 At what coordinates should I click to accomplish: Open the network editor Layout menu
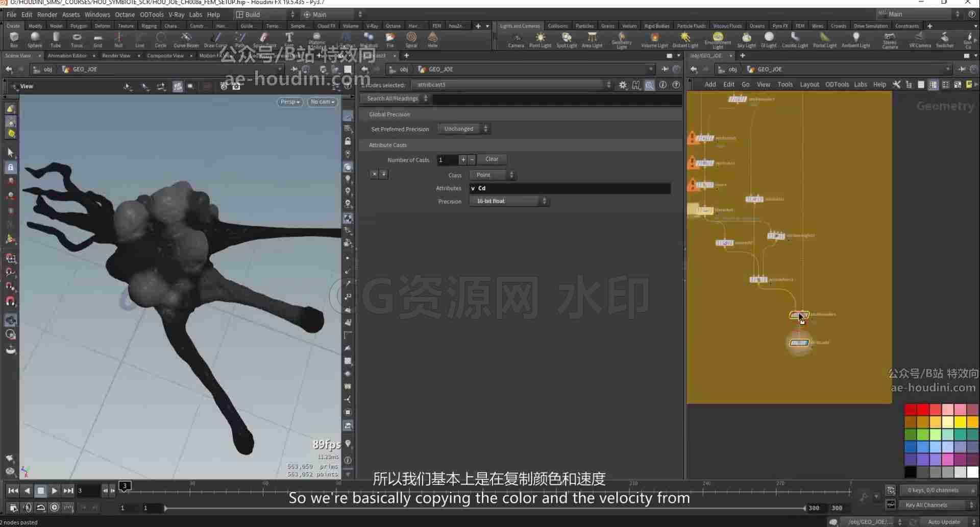[x=809, y=85]
